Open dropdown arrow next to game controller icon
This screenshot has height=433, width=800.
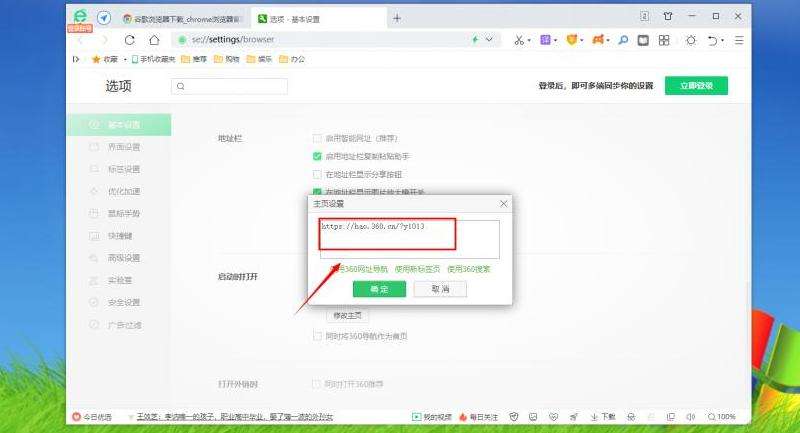tap(608, 40)
